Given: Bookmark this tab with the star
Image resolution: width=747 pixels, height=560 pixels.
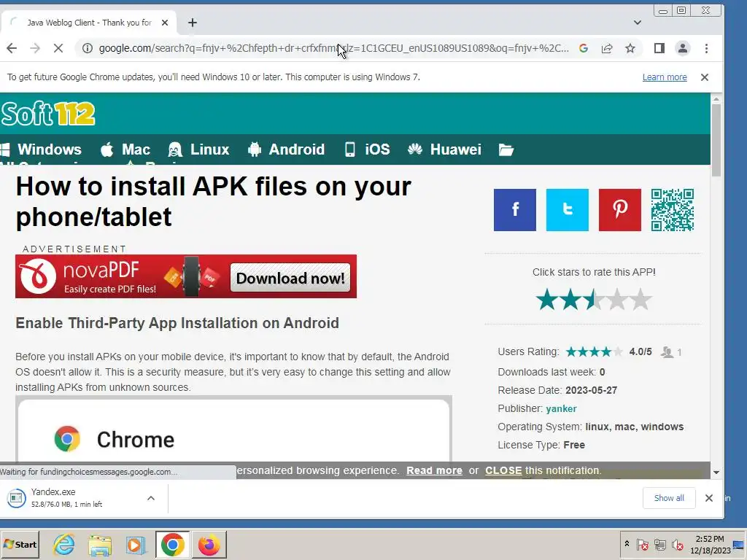Looking at the screenshot, I should point(630,48).
